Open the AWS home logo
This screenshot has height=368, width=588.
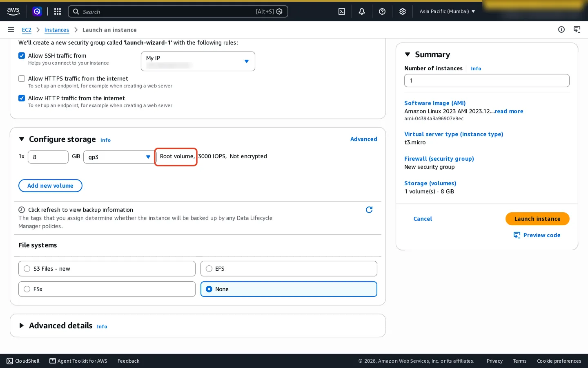coord(13,11)
